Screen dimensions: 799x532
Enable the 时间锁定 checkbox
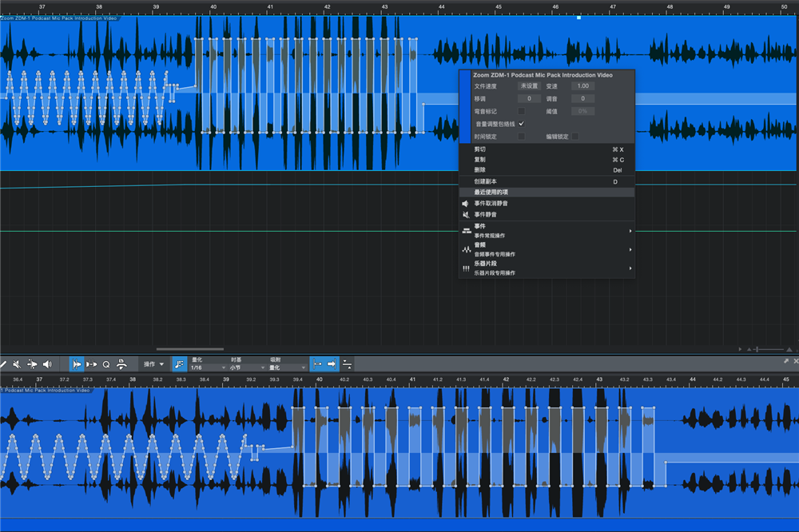pos(521,136)
